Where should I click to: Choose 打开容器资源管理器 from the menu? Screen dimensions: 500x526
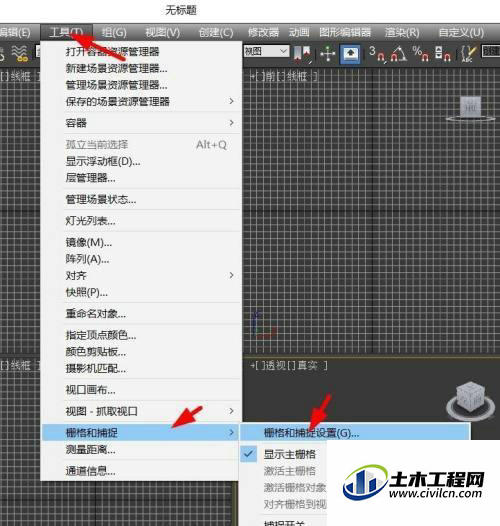point(141,52)
